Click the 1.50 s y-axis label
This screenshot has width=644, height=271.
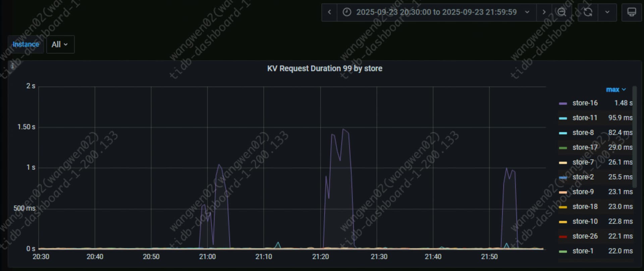pyautogui.click(x=26, y=127)
